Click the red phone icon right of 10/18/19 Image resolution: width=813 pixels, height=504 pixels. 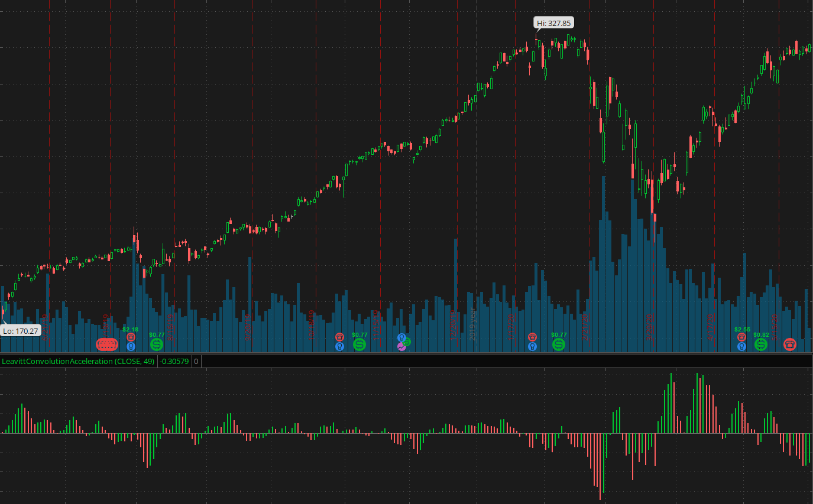pos(339,337)
